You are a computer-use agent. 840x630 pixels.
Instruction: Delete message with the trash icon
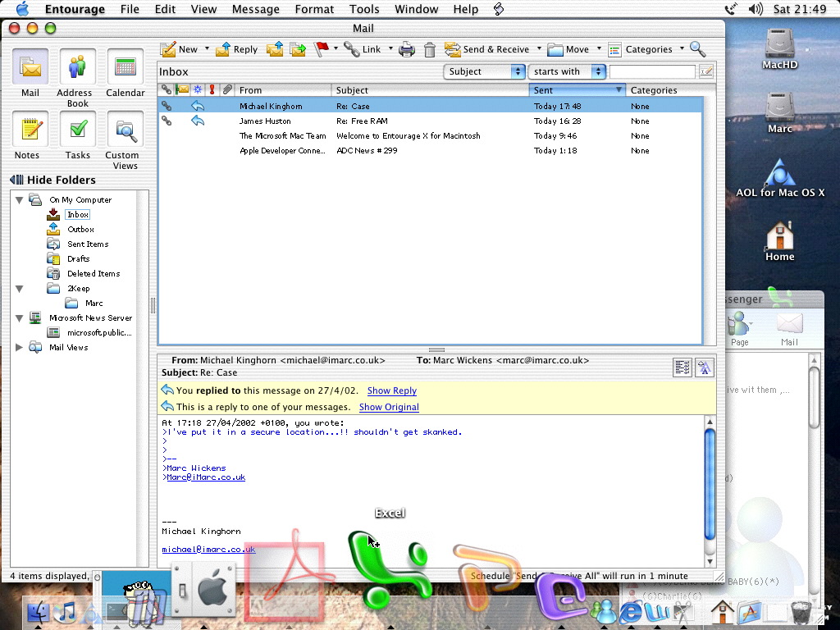(430, 49)
